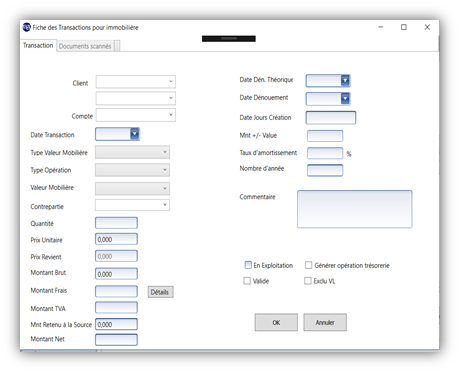
Task: Open the Date Dén. Théorique date picker
Action: (345, 81)
